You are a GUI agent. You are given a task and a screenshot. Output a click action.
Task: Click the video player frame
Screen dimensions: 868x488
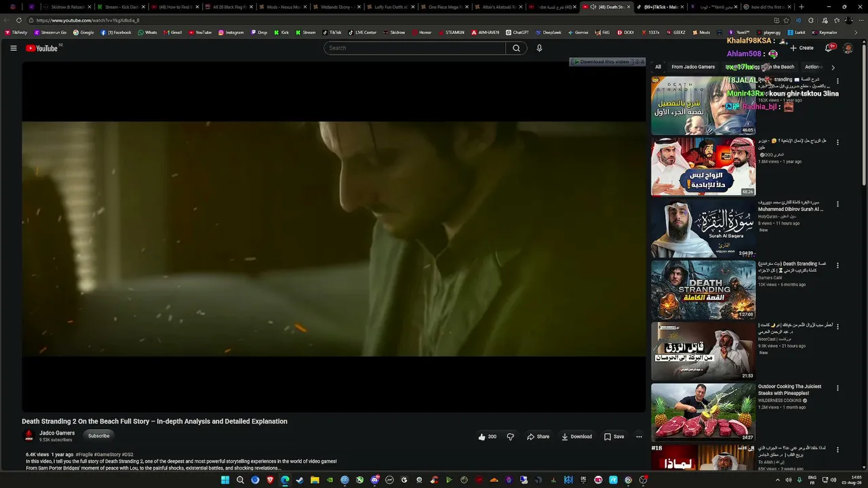334,237
